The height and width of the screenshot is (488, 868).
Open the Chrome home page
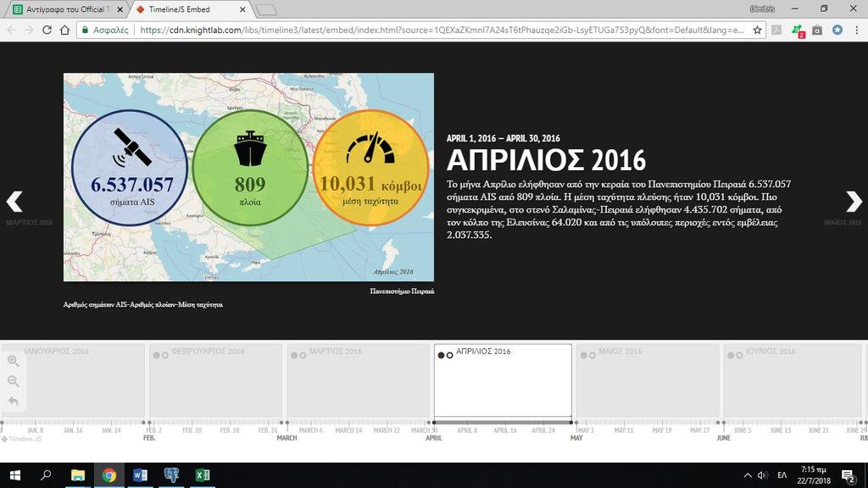click(64, 30)
